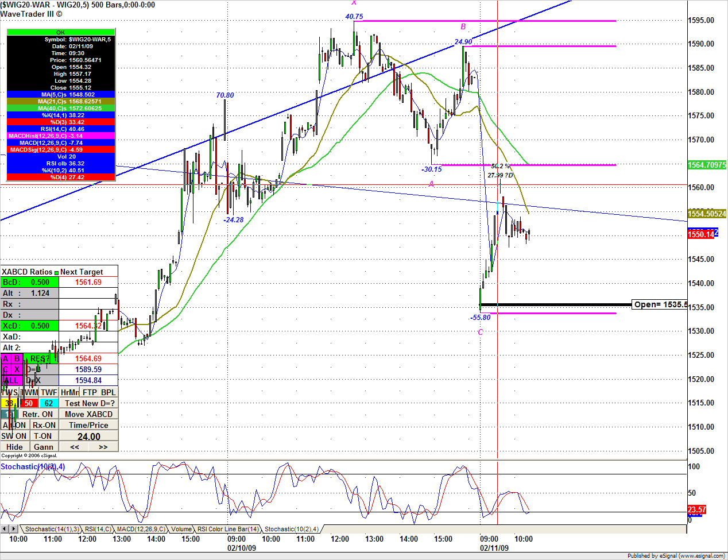Click target value 1594.84

(x=88, y=380)
